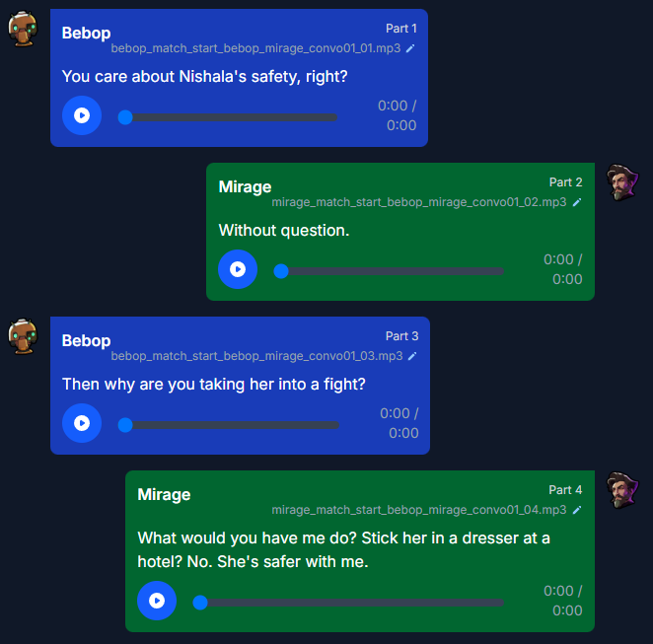Screen dimensions: 653x644
Task: Click pencil icon next to mirage convo01_02.mp3
Action: tap(577, 202)
